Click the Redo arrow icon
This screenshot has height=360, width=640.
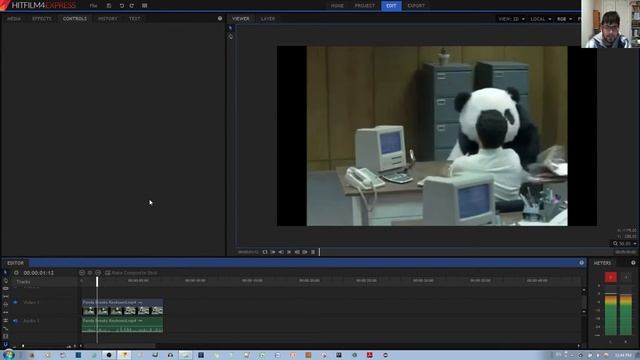click(x=131, y=6)
